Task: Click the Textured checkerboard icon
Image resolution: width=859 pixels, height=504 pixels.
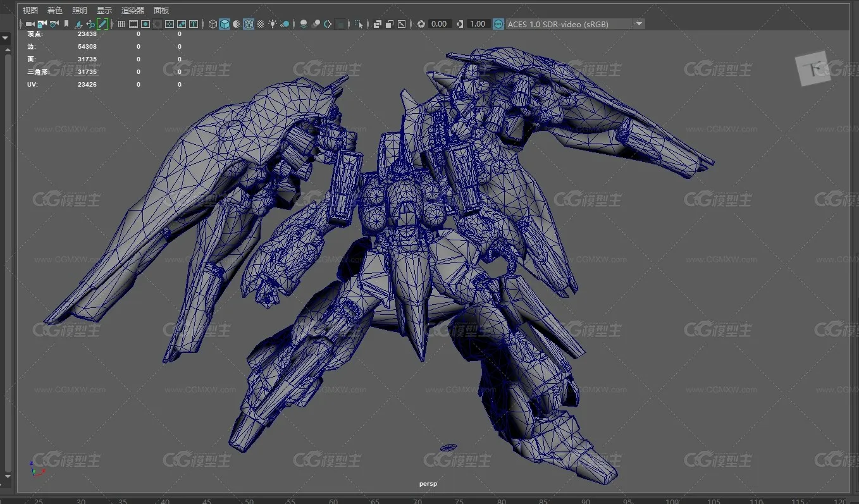Action: click(x=260, y=24)
